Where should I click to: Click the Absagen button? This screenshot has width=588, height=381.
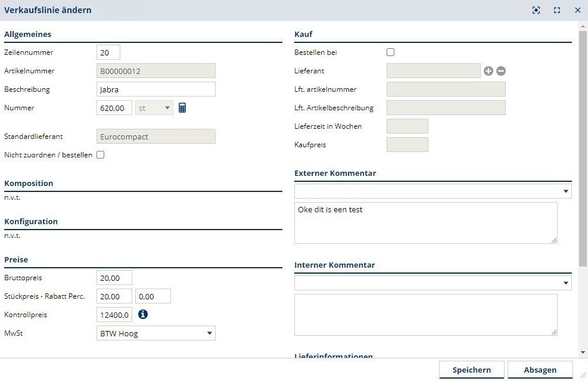[540, 370]
